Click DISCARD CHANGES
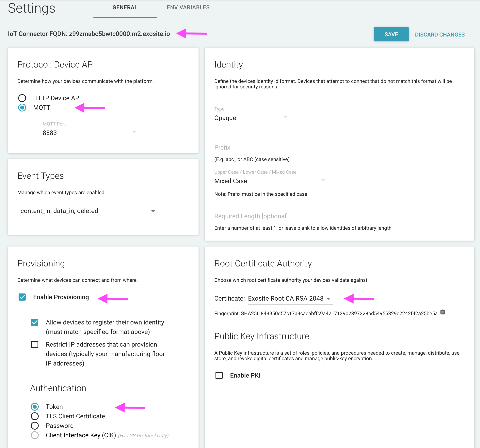The image size is (480, 448). (440, 35)
